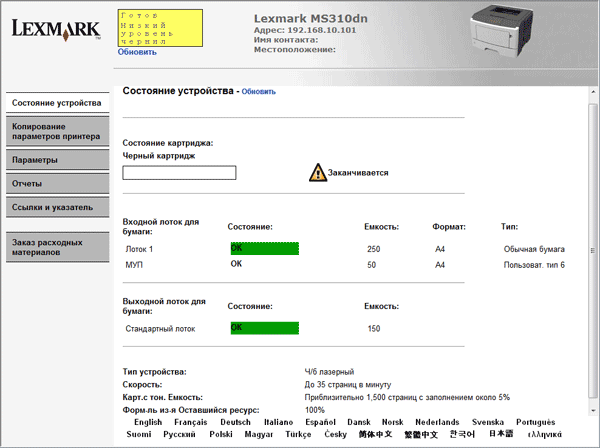Click the До 35 страниц в минуту value
Image resolution: width=600 pixels, height=448 pixels.
click(348, 384)
